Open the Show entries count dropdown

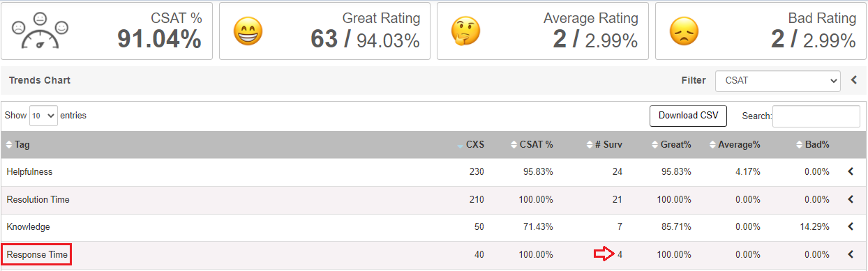43,116
